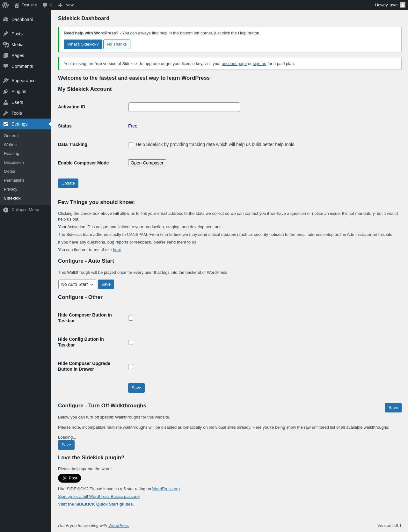408x532 pixels.
Task: Open the Test site home icon
Action: (x=17, y=5)
